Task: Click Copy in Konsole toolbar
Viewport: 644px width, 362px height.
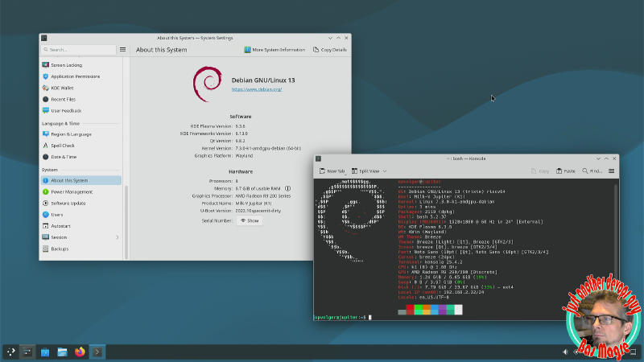Action: [x=540, y=171]
